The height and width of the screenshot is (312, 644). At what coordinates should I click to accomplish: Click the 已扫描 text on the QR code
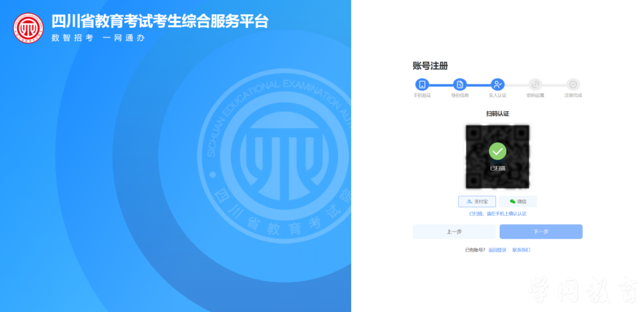(497, 168)
